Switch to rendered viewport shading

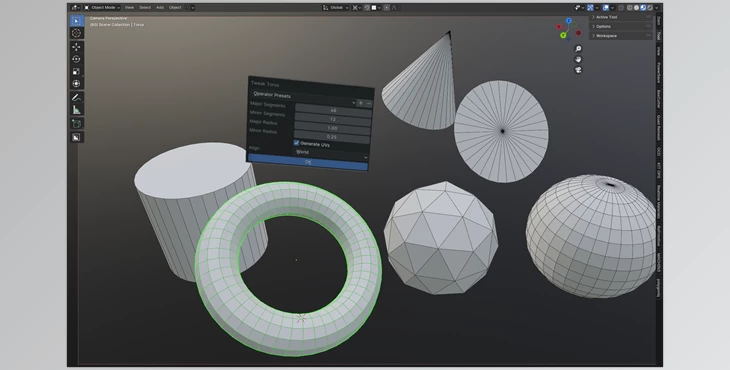click(650, 7)
